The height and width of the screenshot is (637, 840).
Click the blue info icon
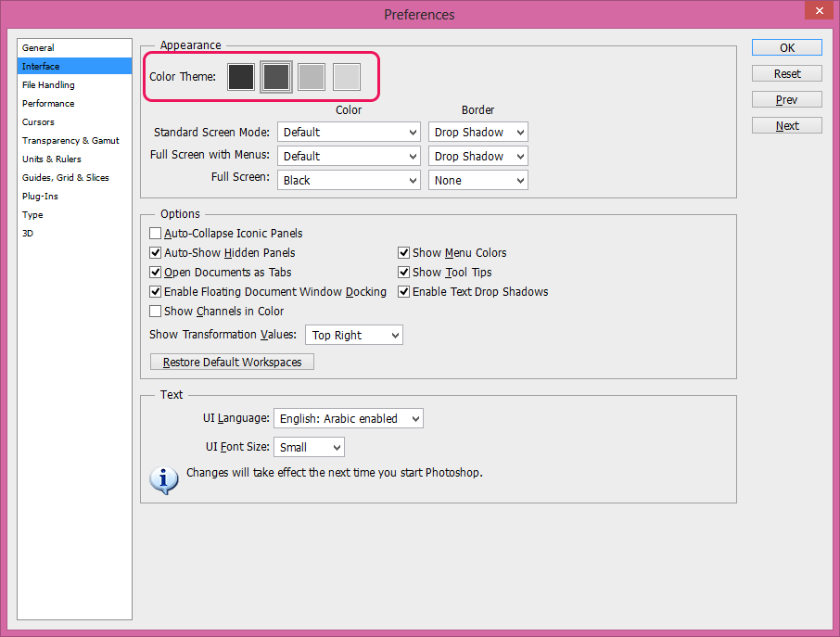pyautogui.click(x=164, y=480)
